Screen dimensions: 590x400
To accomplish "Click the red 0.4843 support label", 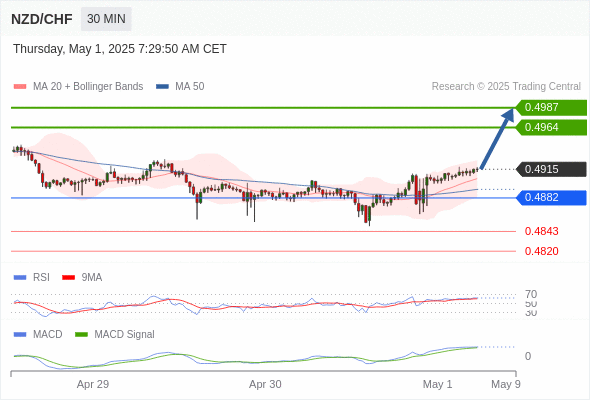I will pyautogui.click(x=541, y=231).
